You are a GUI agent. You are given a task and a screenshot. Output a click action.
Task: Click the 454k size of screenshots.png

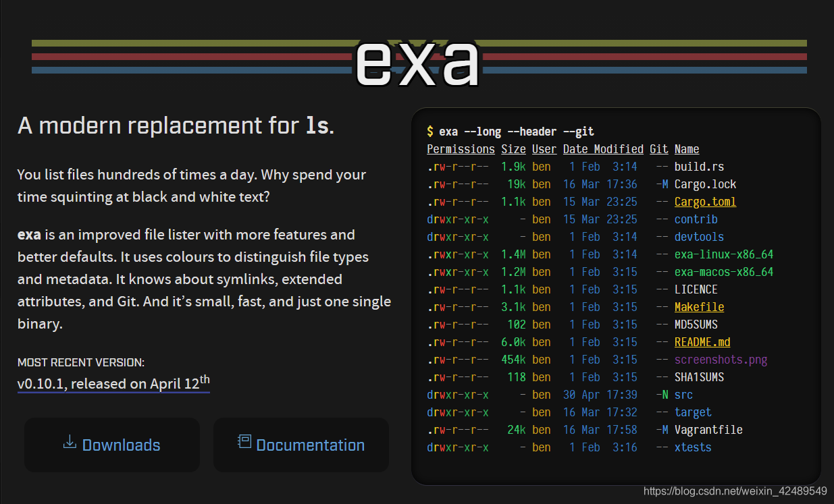click(x=514, y=360)
